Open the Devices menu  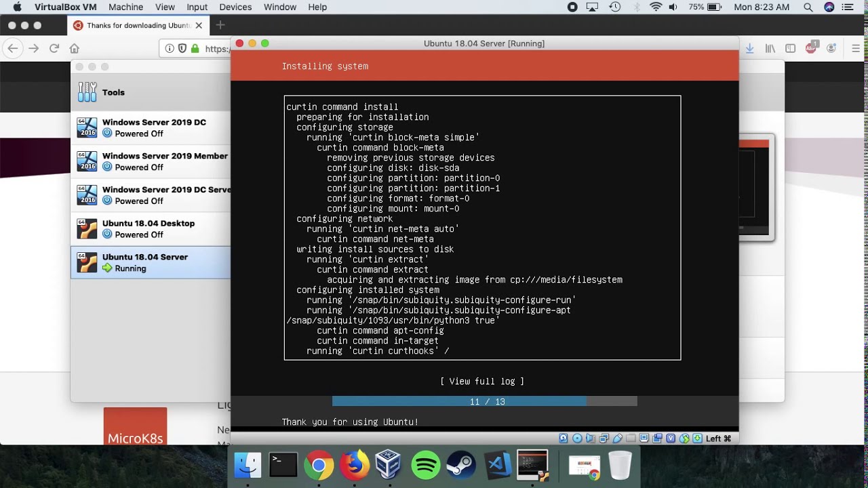[235, 7]
